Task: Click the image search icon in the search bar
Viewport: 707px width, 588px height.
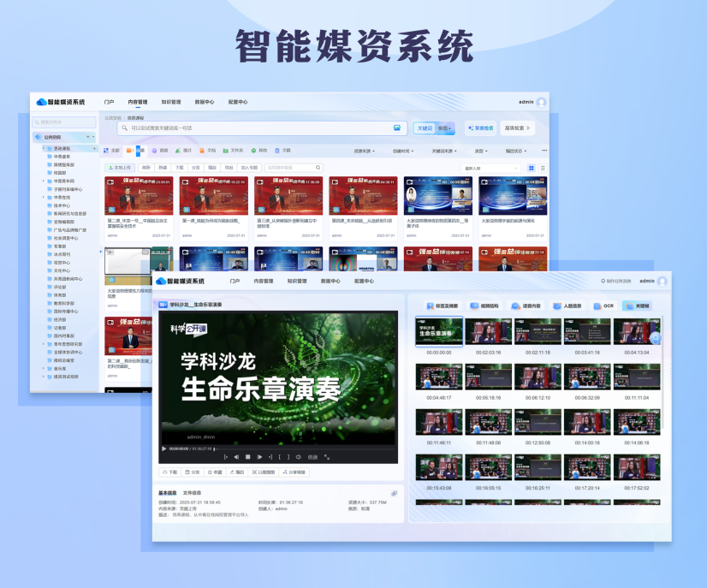Action: pyautogui.click(x=397, y=128)
